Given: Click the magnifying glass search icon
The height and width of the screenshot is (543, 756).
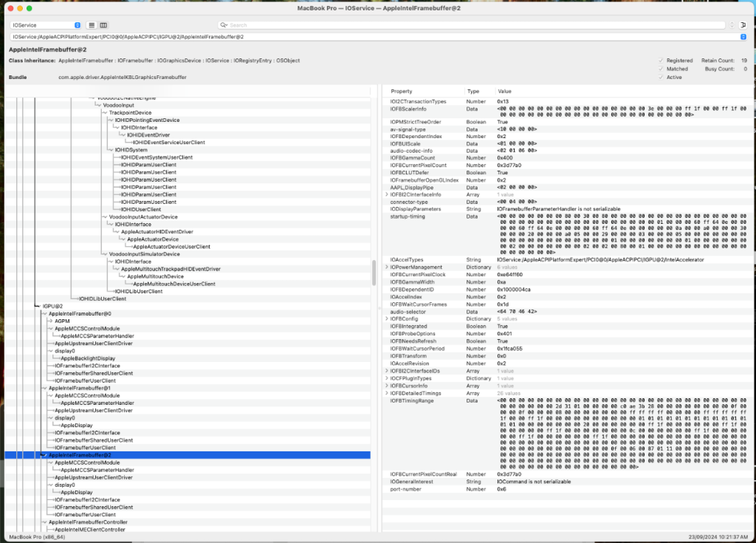Looking at the screenshot, I should coord(223,25).
